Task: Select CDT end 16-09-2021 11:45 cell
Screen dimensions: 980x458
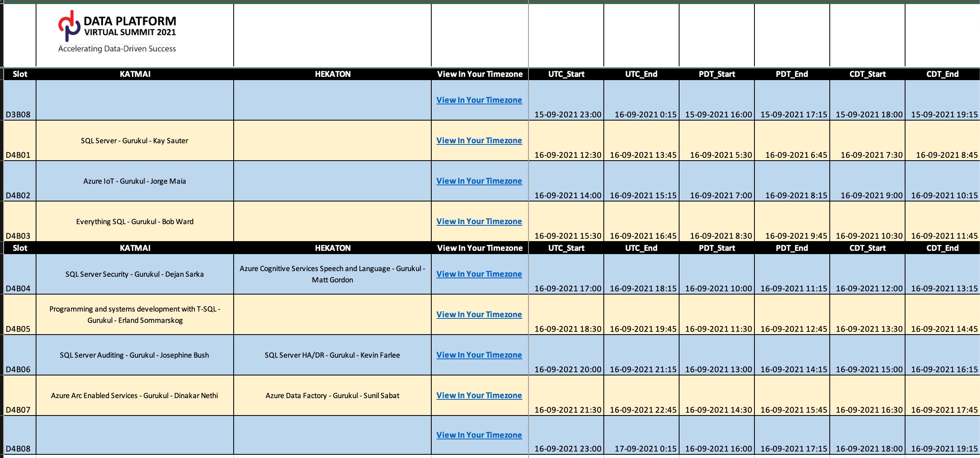Action: [943, 221]
